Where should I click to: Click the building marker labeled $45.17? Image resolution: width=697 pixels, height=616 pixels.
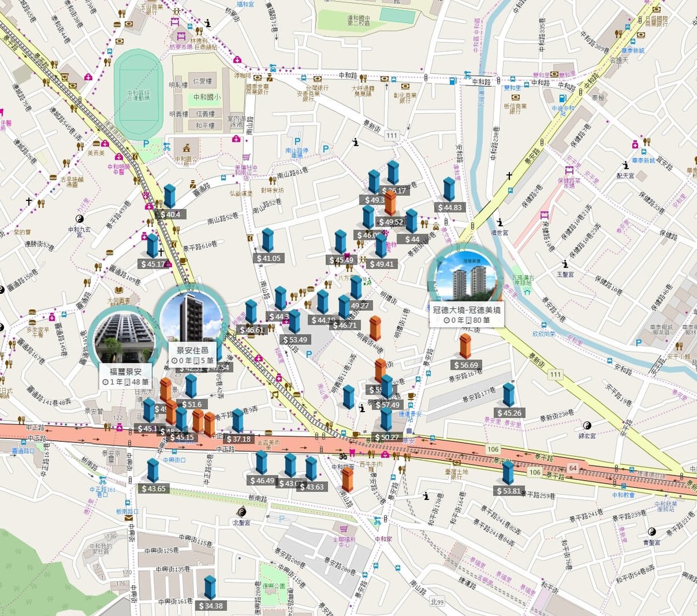coord(152,246)
